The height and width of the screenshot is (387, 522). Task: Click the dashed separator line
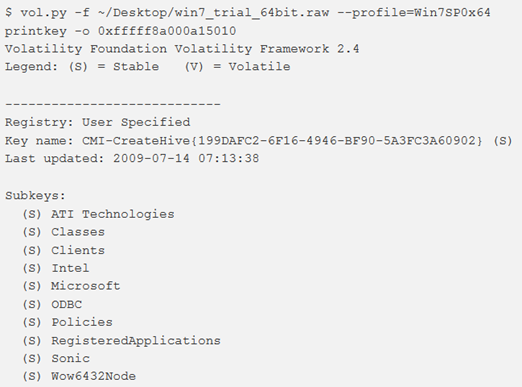coord(113,104)
